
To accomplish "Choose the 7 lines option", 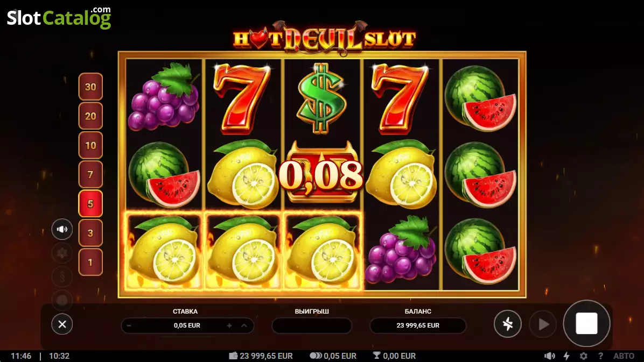I will [90, 174].
